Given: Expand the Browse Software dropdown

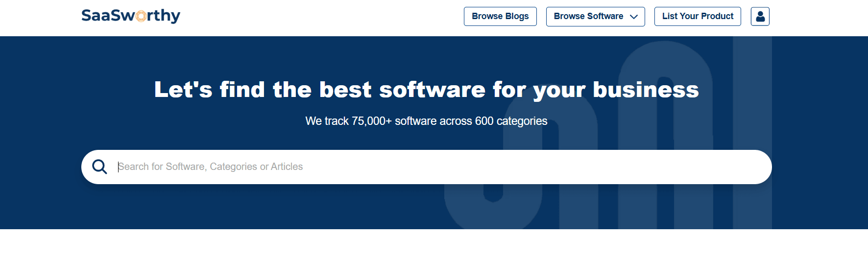Looking at the screenshot, I should [595, 16].
